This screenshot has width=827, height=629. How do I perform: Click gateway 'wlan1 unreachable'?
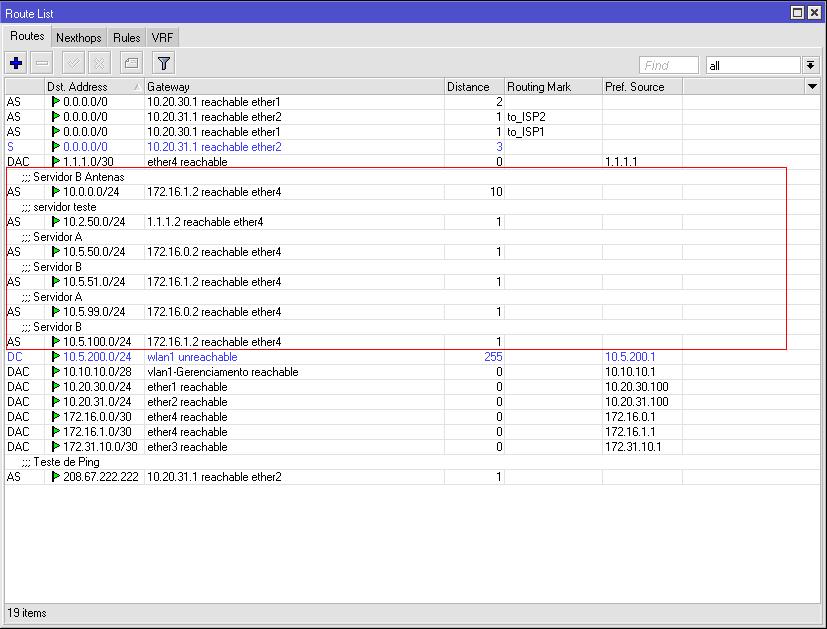pyautogui.click(x=192, y=357)
